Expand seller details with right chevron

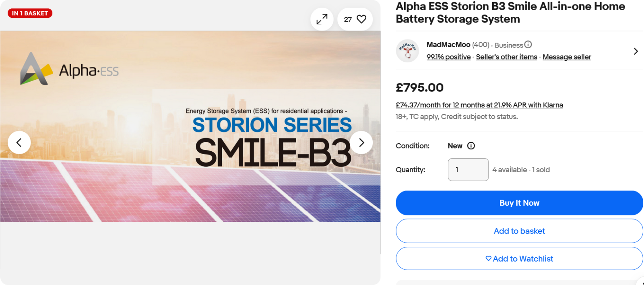click(636, 51)
